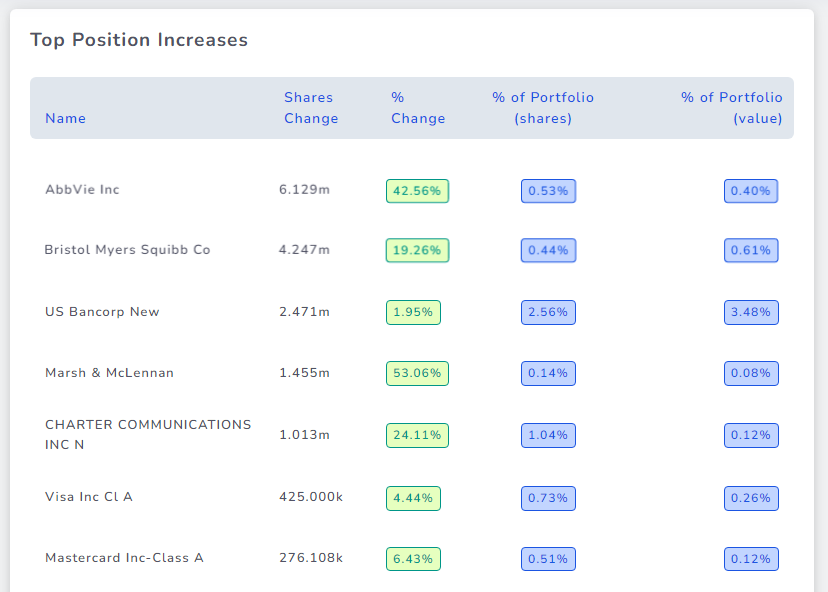
Task: Click the 1.04% portfolio shares badge
Action: (548, 435)
